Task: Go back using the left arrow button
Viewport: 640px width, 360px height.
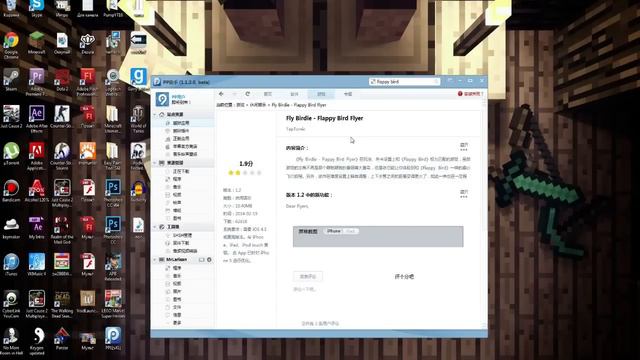Action: pyautogui.click(x=221, y=94)
